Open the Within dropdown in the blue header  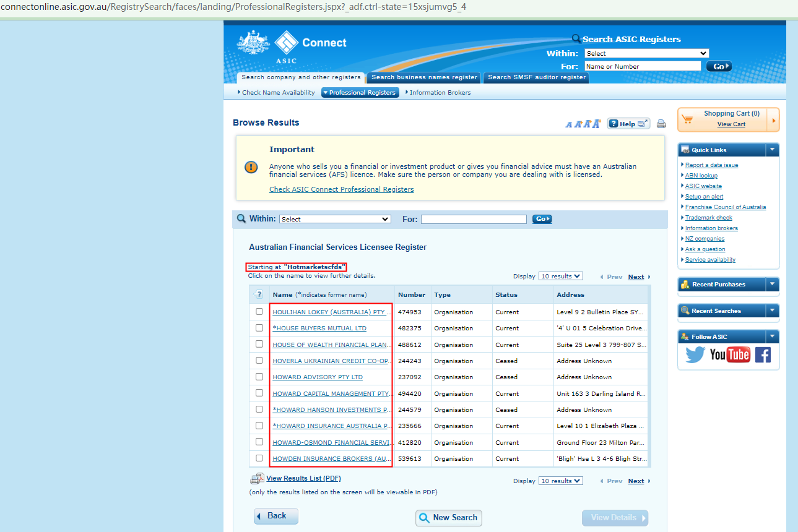pyautogui.click(x=646, y=53)
